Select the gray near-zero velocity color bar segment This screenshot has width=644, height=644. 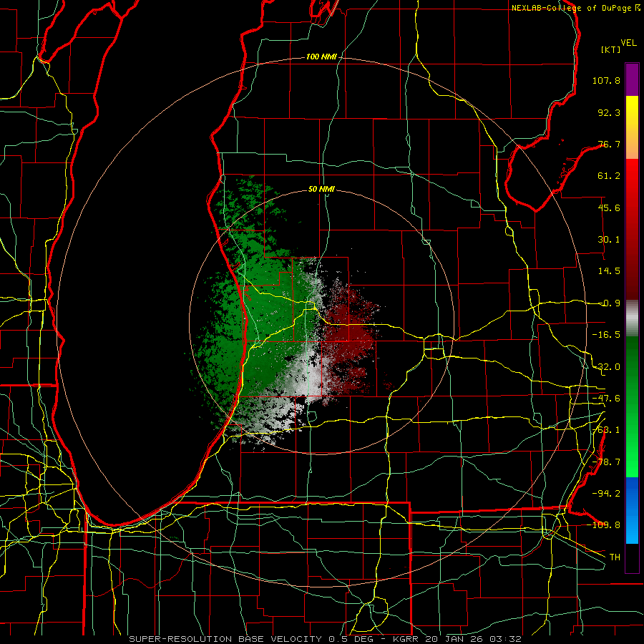coord(632,318)
